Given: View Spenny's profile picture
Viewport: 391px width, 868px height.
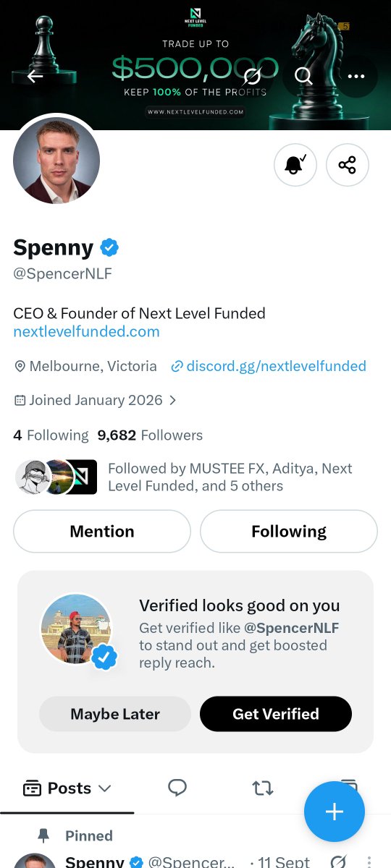Looking at the screenshot, I should click(56, 161).
